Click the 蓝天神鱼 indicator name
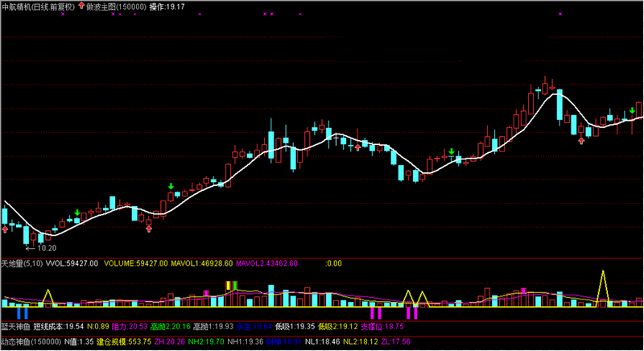Screen dimensions: 644x351 [15, 326]
